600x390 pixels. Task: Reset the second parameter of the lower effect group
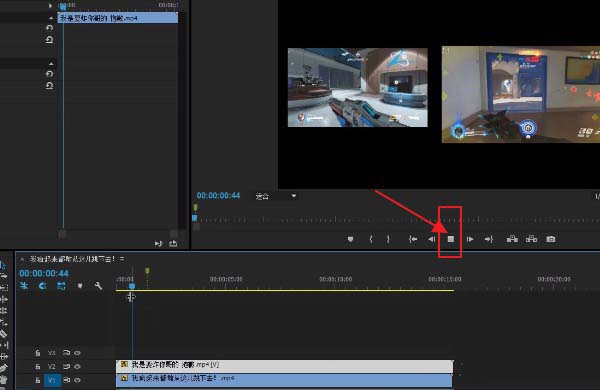tap(49, 86)
